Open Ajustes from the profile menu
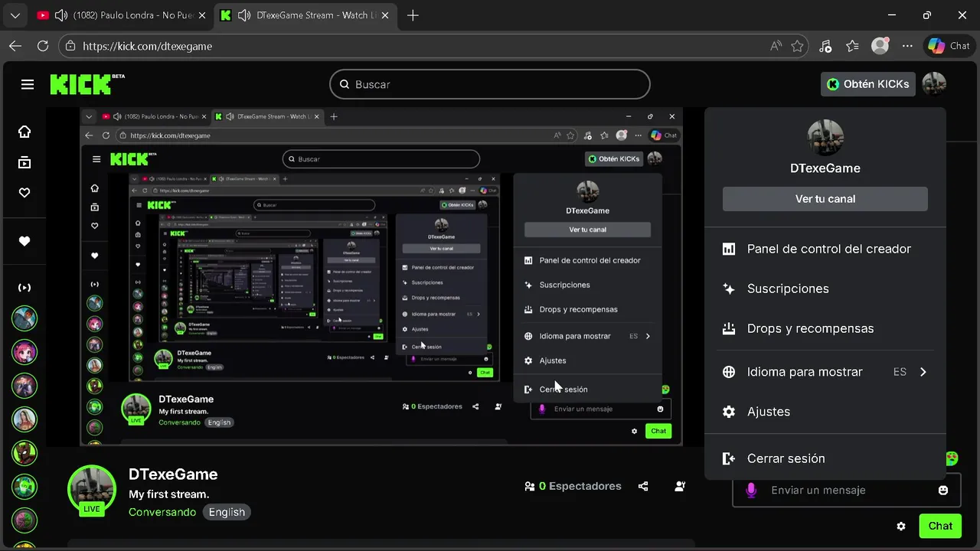The height and width of the screenshot is (551, 980). coord(825,412)
